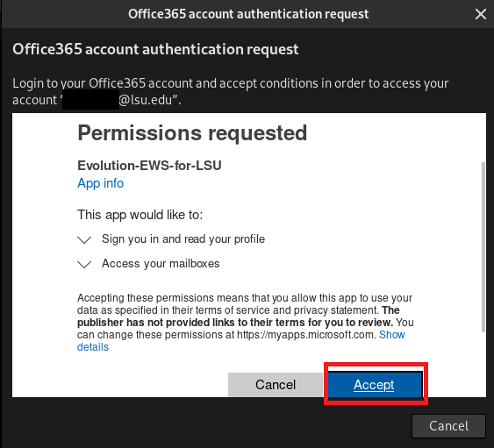
Task: Click the 'This app would like to:' text
Action: pyautogui.click(x=140, y=215)
